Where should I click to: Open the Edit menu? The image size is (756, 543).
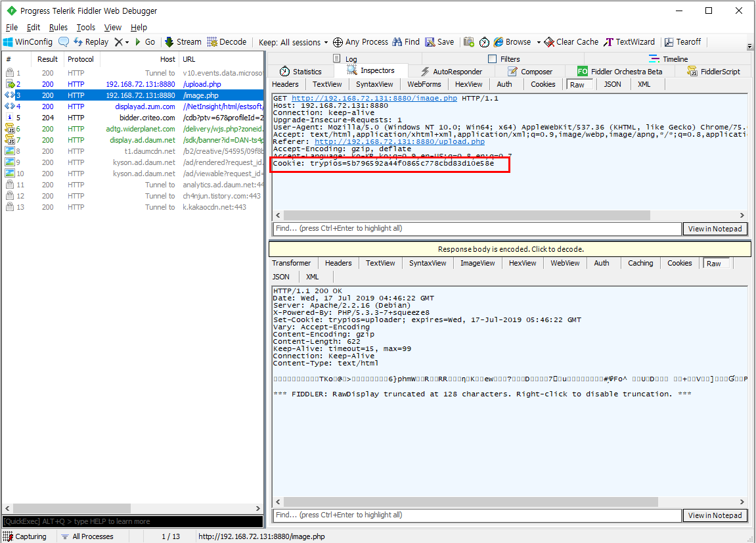[x=33, y=28]
